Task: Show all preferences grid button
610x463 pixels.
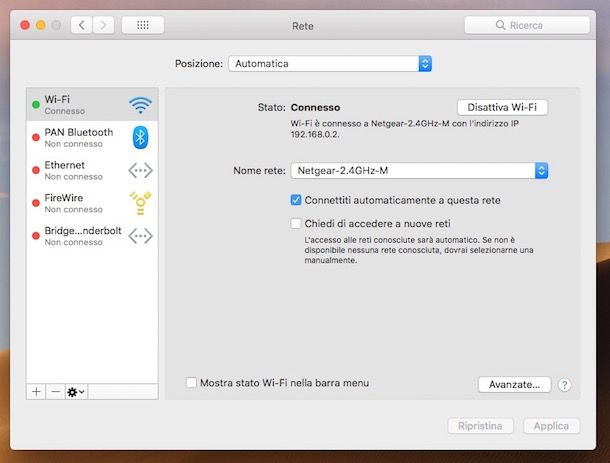Action: pos(142,25)
